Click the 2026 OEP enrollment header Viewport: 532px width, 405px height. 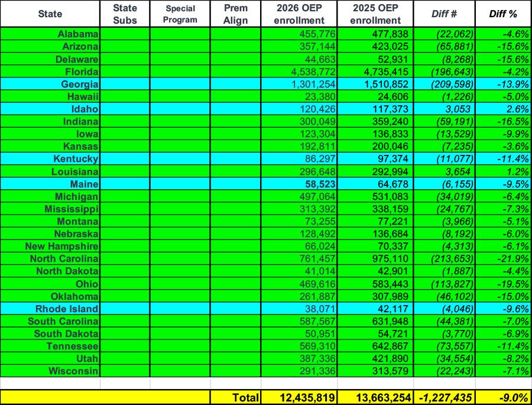click(x=299, y=14)
